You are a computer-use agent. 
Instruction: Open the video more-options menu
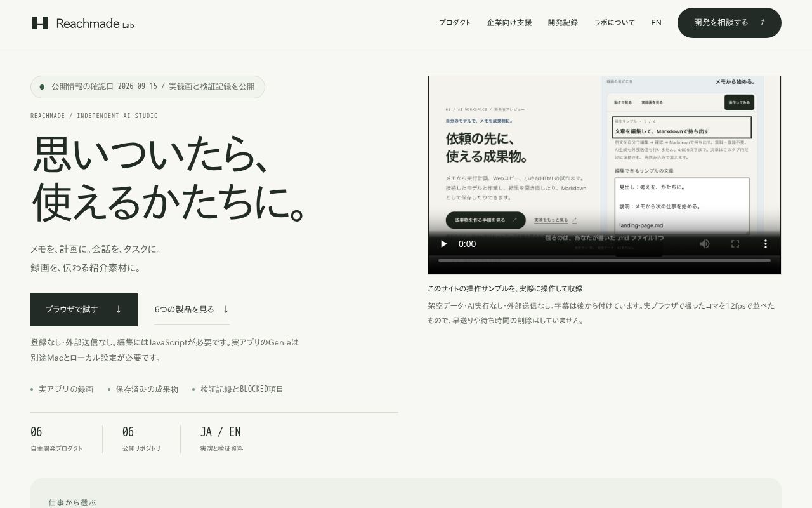[766, 244]
